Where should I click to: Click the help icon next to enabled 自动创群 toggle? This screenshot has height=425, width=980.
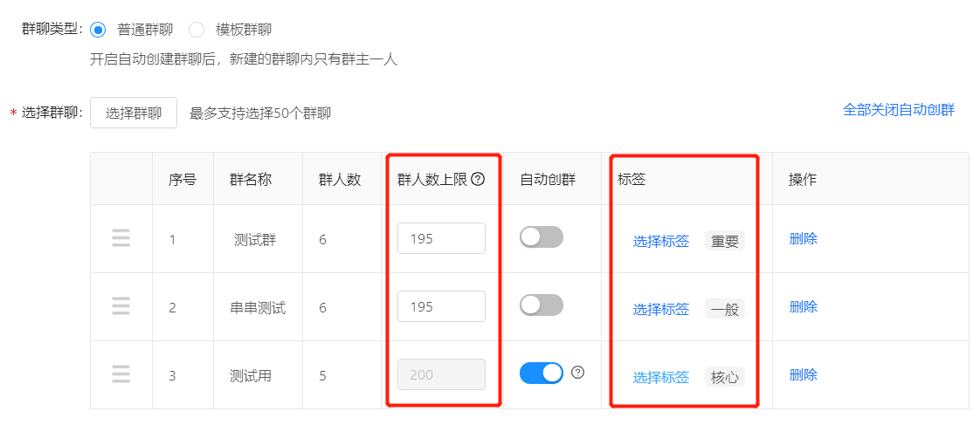[x=578, y=373]
